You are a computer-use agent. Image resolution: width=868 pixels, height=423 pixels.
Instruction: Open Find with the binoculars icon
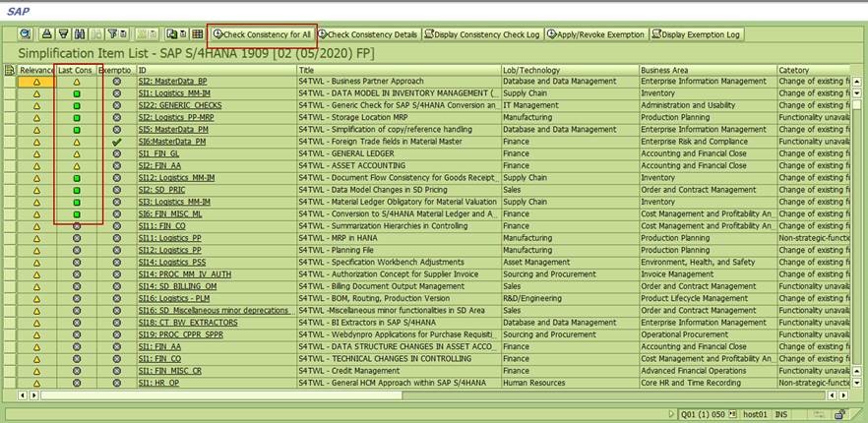(x=79, y=33)
